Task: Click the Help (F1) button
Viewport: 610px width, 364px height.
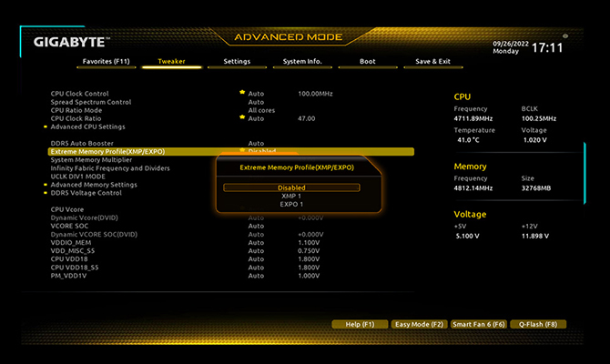Action: click(x=360, y=324)
